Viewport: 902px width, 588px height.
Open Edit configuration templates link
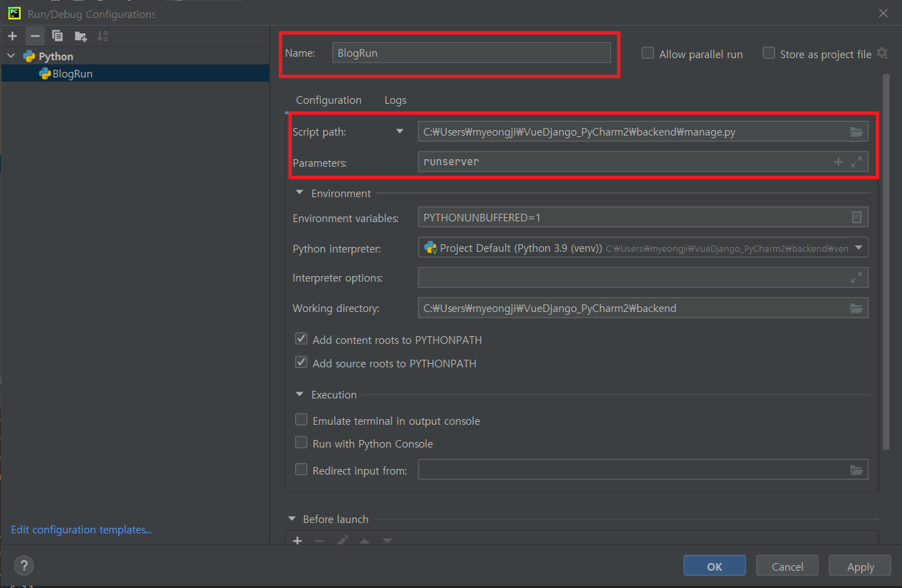(81, 530)
